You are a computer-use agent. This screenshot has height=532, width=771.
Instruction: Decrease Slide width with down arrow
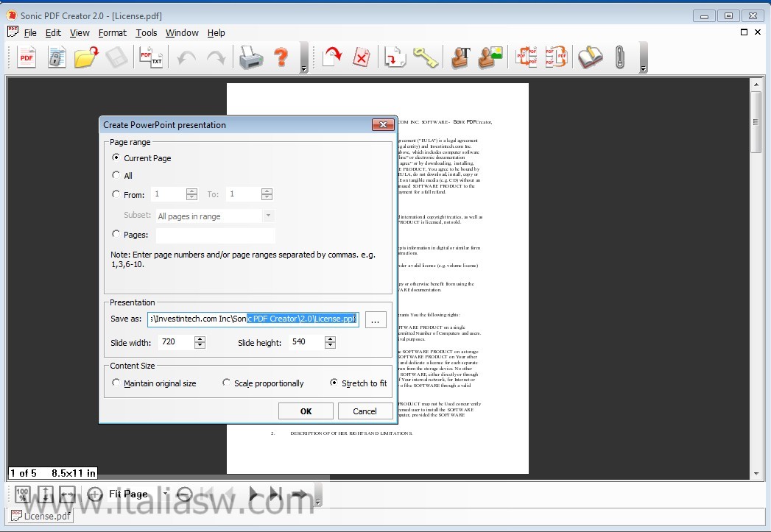(x=200, y=345)
